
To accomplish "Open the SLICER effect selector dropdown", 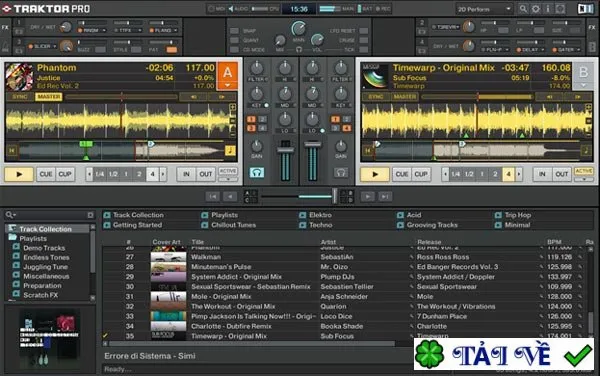I will tap(42, 46).
